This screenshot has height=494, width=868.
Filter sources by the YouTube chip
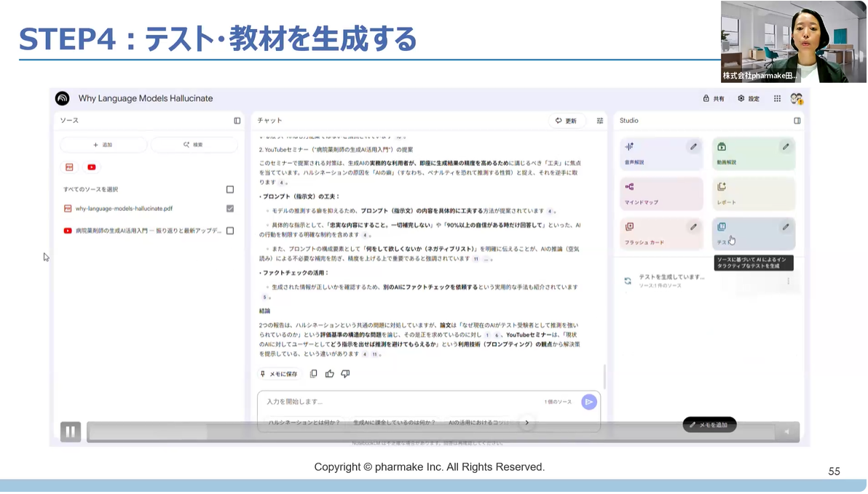pyautogui.click(x=92, y=167)
